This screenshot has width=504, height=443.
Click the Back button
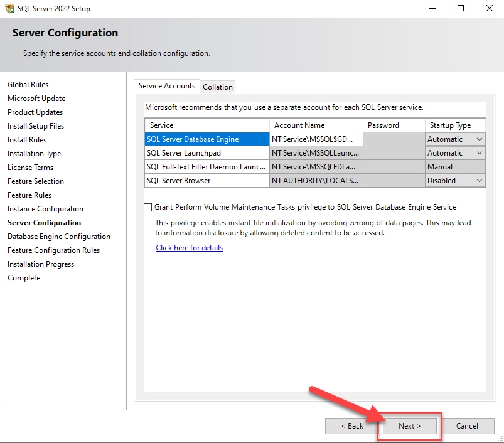(352, 426)
